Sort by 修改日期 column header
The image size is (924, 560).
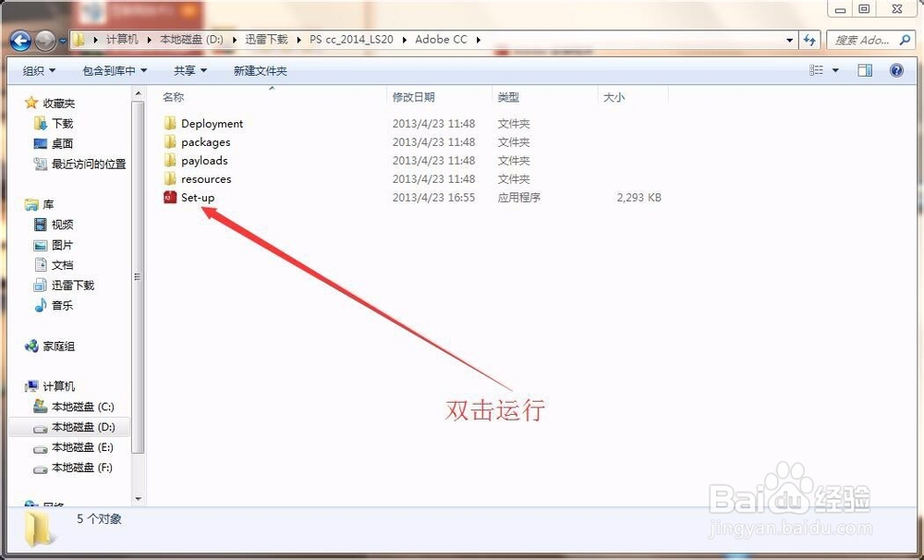coord(413,97)
